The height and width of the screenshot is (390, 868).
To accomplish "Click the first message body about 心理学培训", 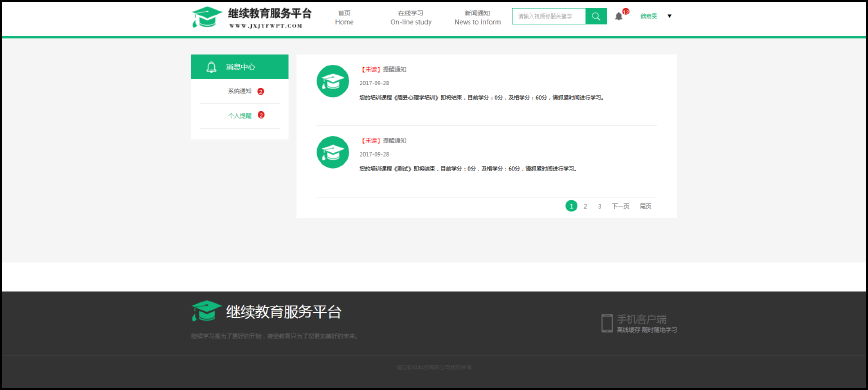I will (482, 97).
